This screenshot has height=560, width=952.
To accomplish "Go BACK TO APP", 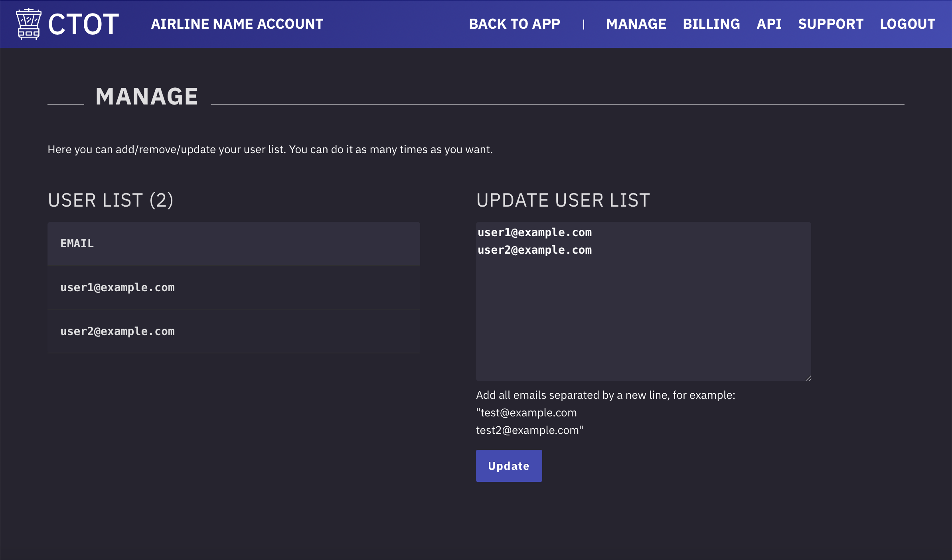I will [x=515, y=24].
